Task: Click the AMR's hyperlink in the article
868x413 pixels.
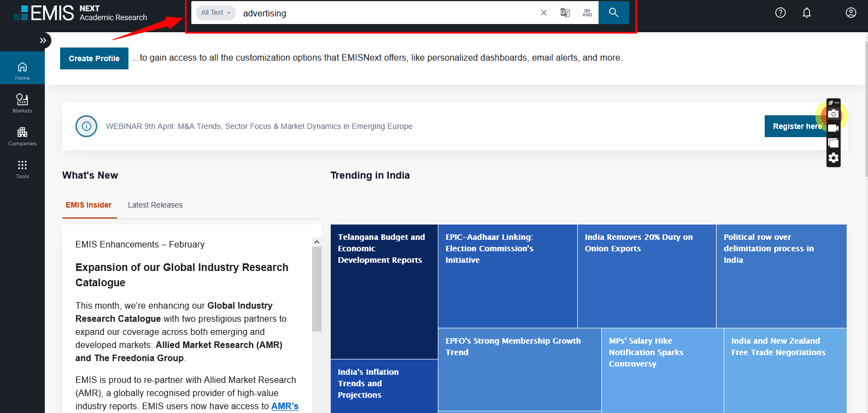Action: coord(285,406)
